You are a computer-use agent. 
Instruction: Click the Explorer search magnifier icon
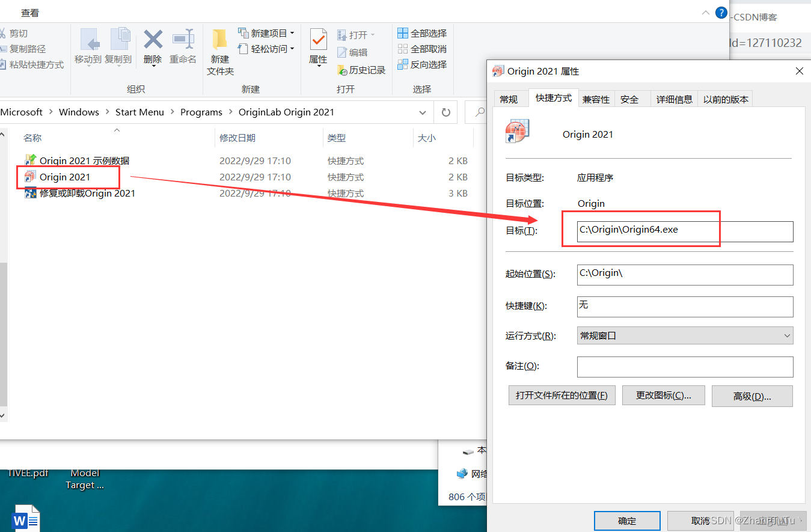[x=480, y=112]
